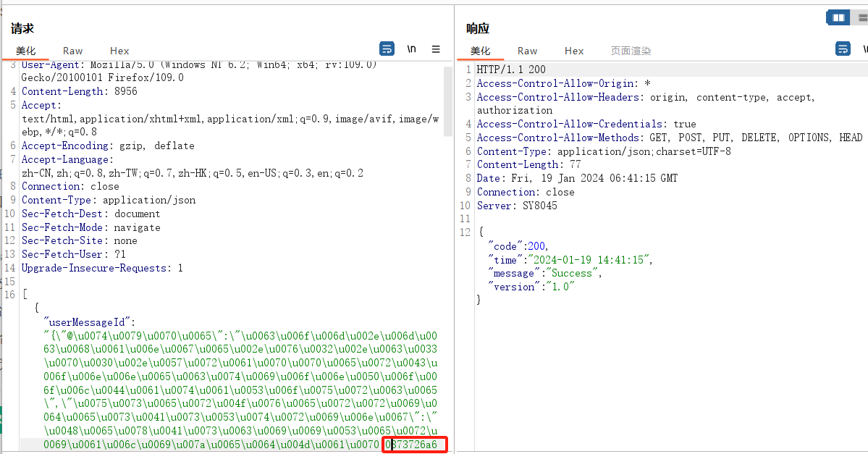868x454 pixels.
Task: Open the hamburger menu icon in the request toolbar
Action: (x=435, y=49)
